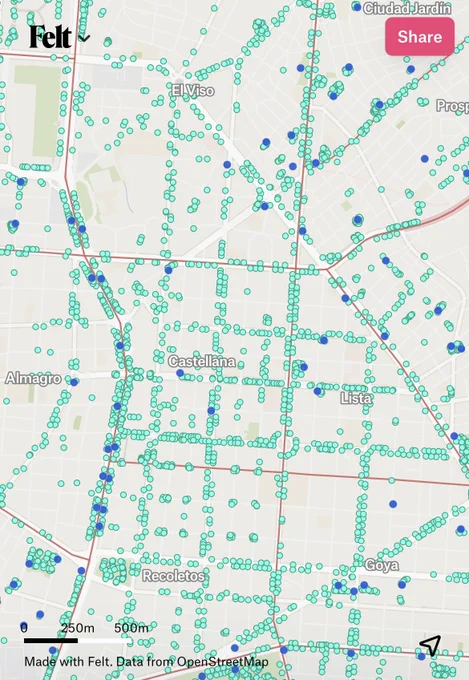The width and height of the screenshot is (469, 680).
Task: Open the Felt logo menu
Action: coord(59,37)
